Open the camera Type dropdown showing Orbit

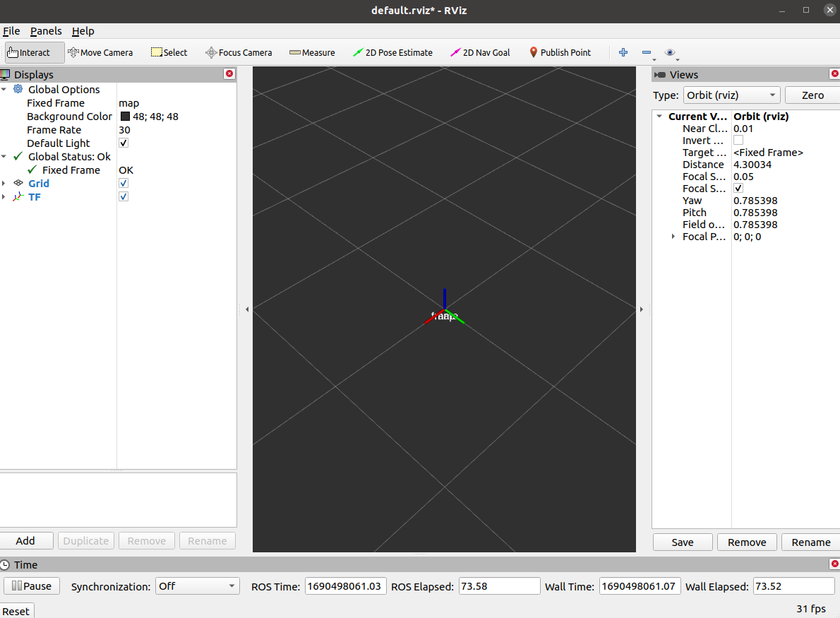click(x=731, y=95)
